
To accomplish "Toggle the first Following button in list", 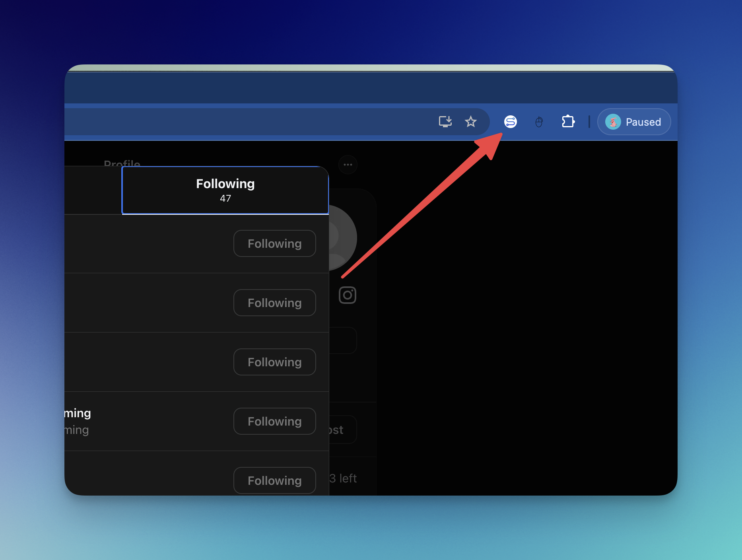I will coord(274,243).
